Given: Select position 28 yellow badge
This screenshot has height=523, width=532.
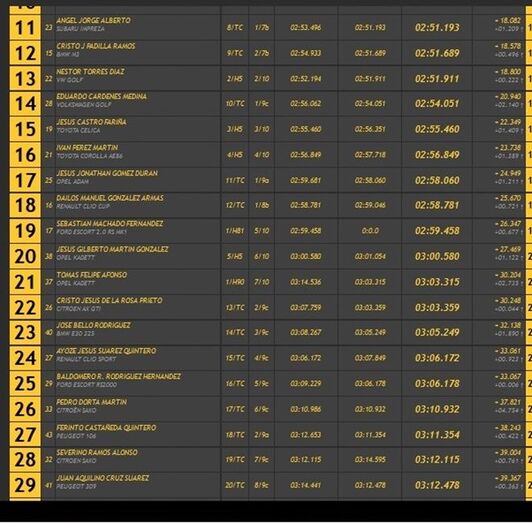Looking at the screenshot, I should pyautogui.click(x=25, y=460).
